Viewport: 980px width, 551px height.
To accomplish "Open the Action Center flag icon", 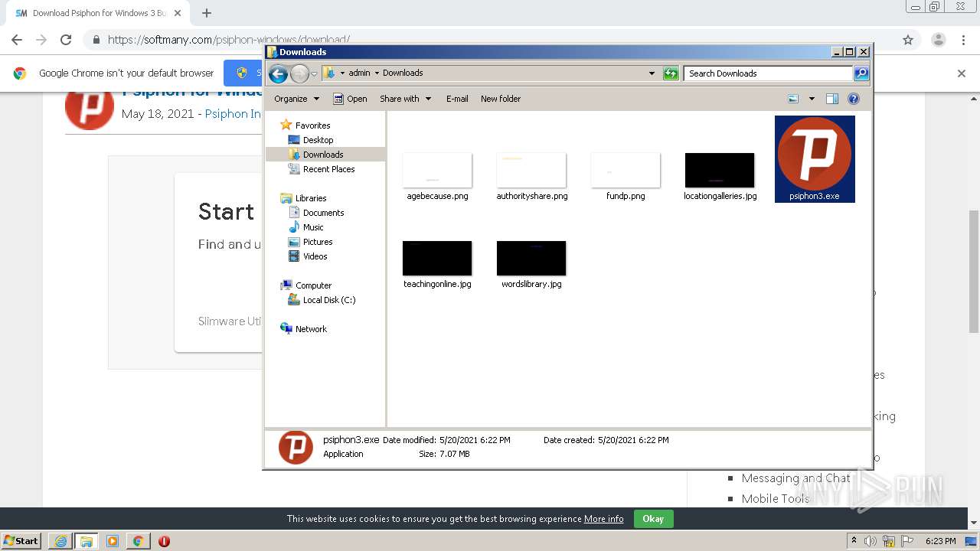I will (x=906, y=541).
